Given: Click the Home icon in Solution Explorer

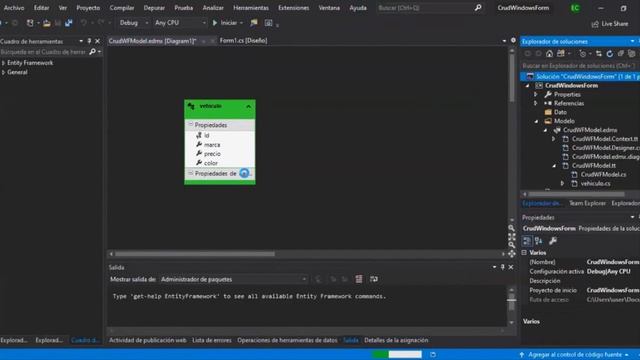Looking at the screenshot, I should pyautogui.click(x=549, y=53).
